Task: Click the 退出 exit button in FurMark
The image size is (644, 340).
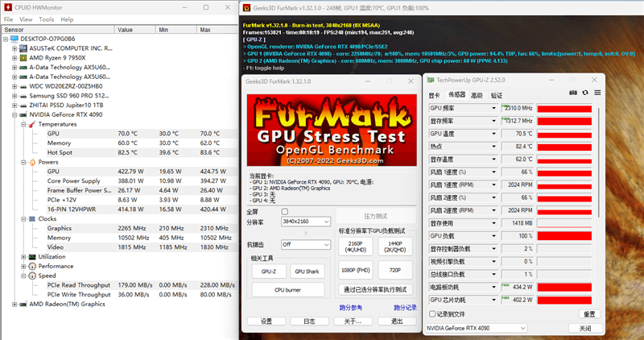Action: [x=397, y=321]
